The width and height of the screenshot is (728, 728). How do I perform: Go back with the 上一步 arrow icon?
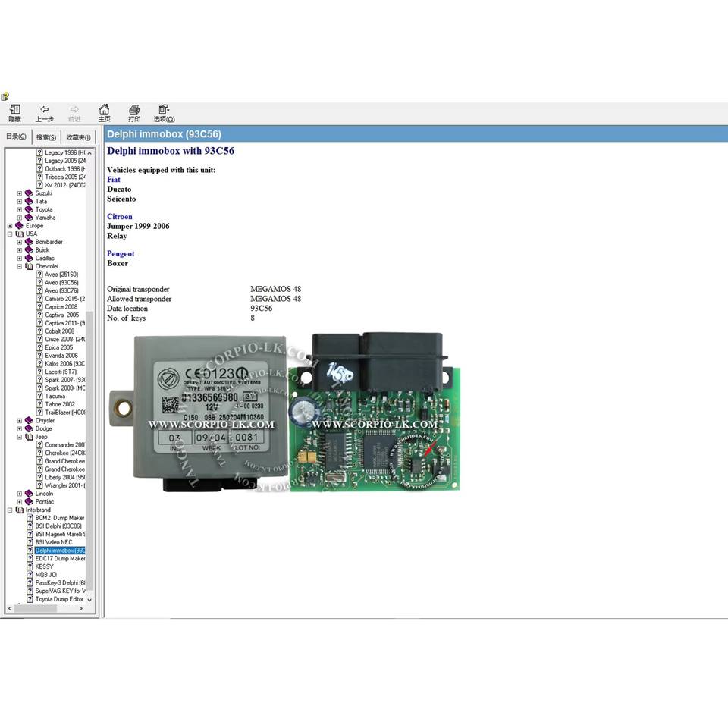(x=44, y=110)
